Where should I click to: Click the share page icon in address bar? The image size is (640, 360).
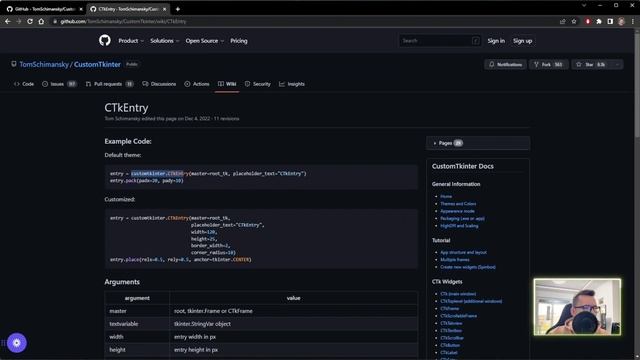point(563,21)
